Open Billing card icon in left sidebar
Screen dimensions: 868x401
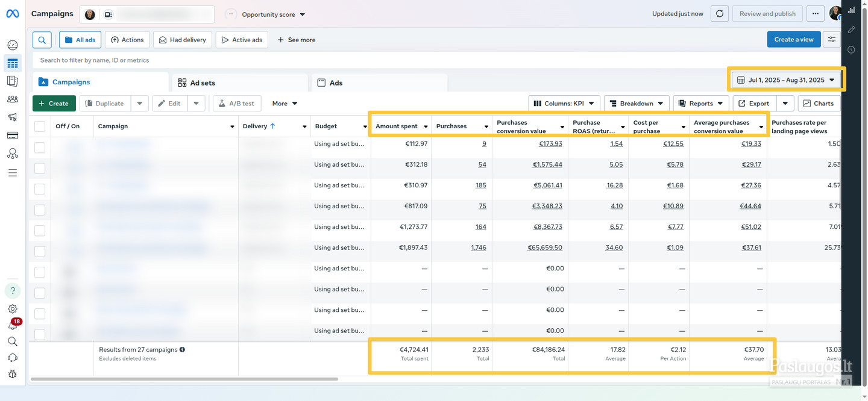coord(13,135)
